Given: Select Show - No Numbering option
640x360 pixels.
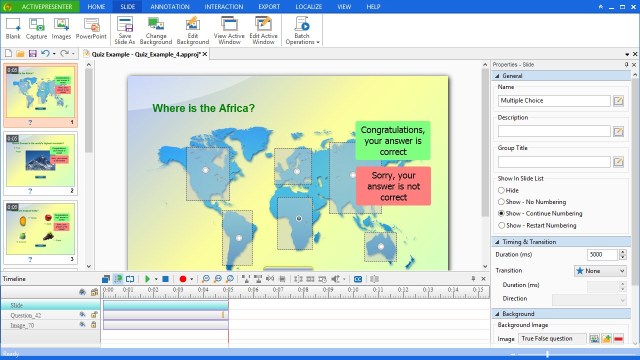Looking at the screenshot, I should (501, 202).
